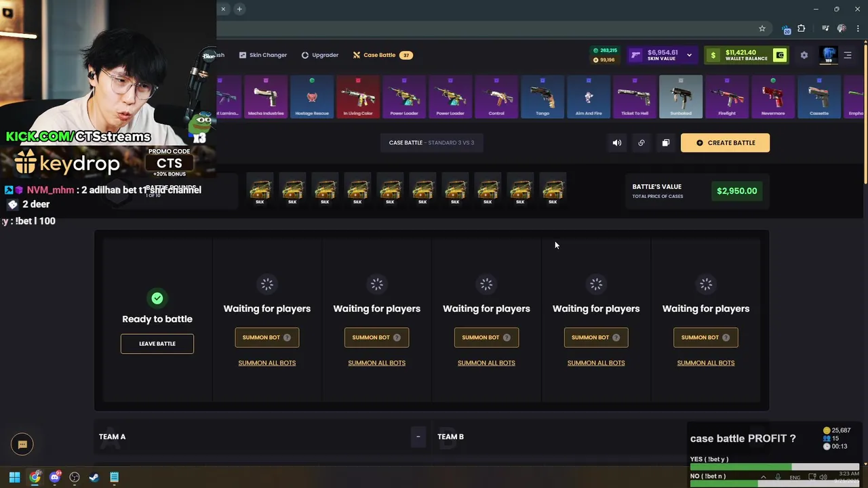
Task: Select the Hostage Rescue drop thumbnail
Action: pyautogui.click(x=312, y=97)
